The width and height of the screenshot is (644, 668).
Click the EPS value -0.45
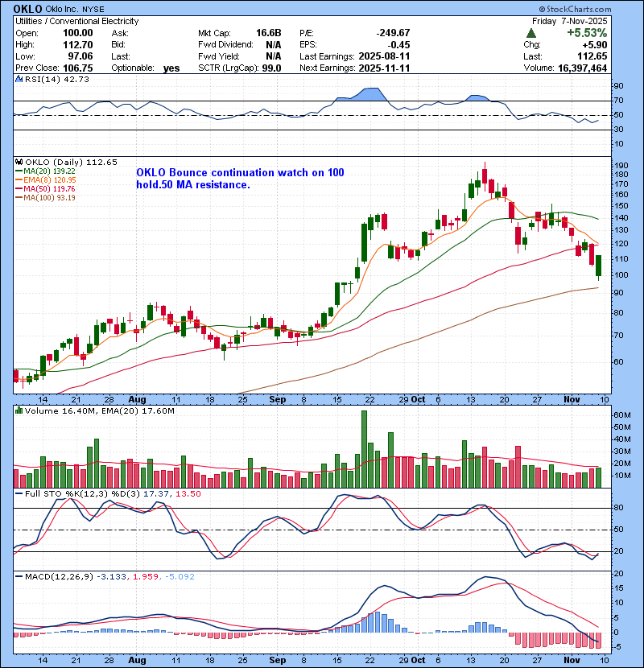pyautogui.click(x=399, y=45)
